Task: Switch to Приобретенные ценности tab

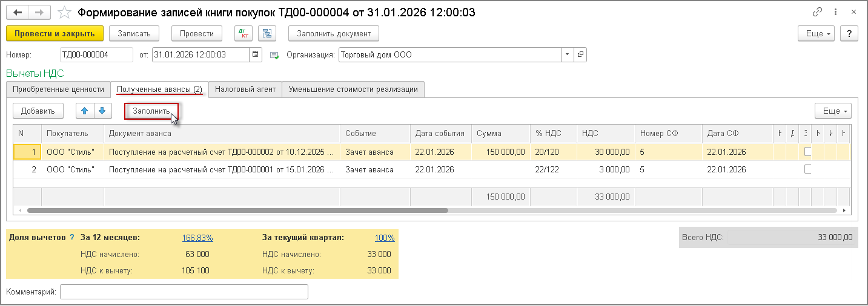Action: click(59, 89)
